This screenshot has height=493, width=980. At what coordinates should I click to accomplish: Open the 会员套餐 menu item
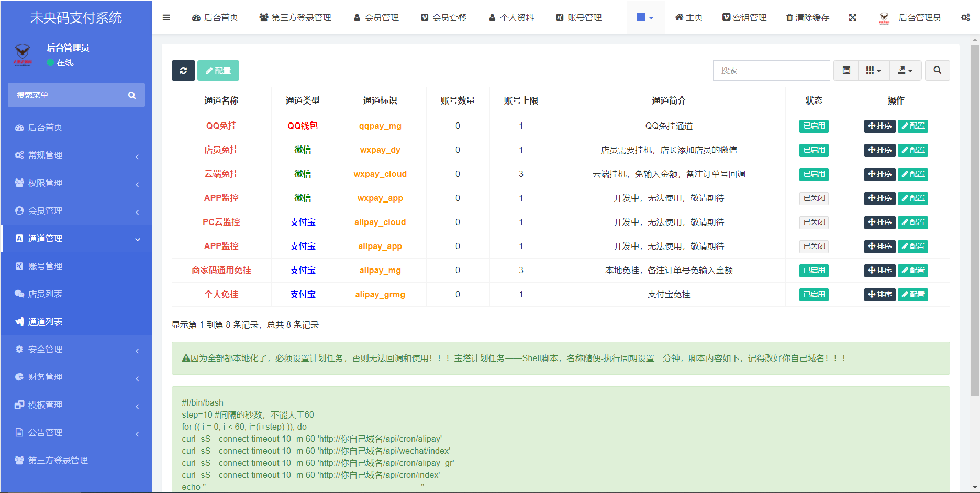coord(443,17)
